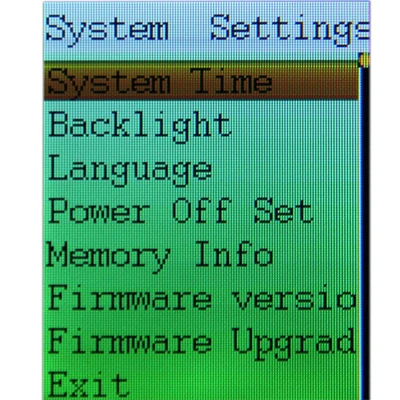Select the highlighted System Time entry
The image size is (400, 400).
pyautogui.click(x=201, y=81)
